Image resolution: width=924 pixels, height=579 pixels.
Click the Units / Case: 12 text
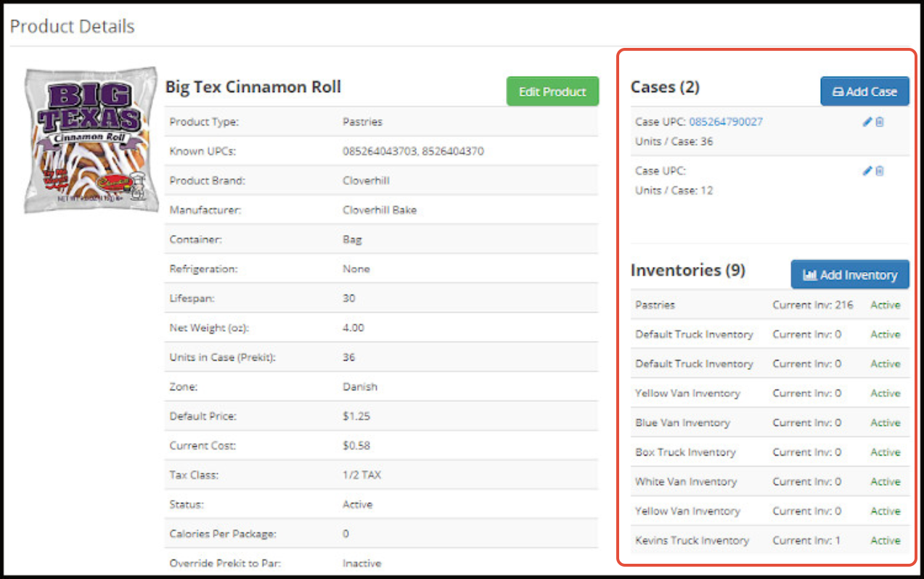coord(674,191)
